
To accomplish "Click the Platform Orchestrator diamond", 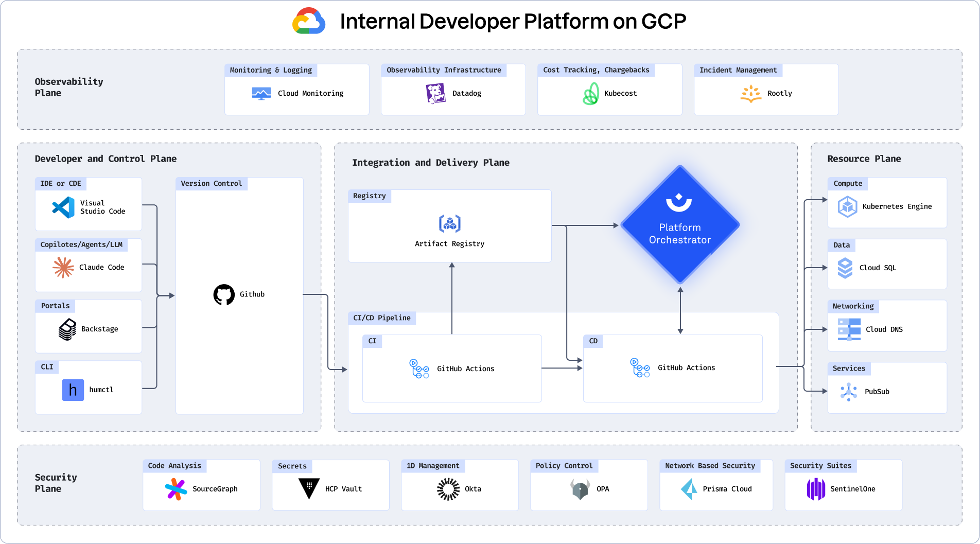I will tap(680, 224).
